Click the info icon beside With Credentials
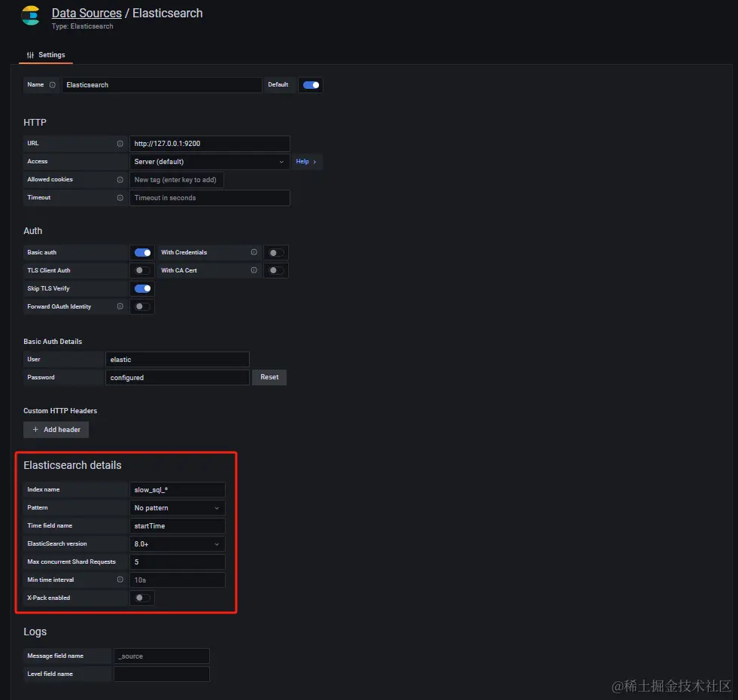Viewport: 738px width, 700px height. click(254, 252)
